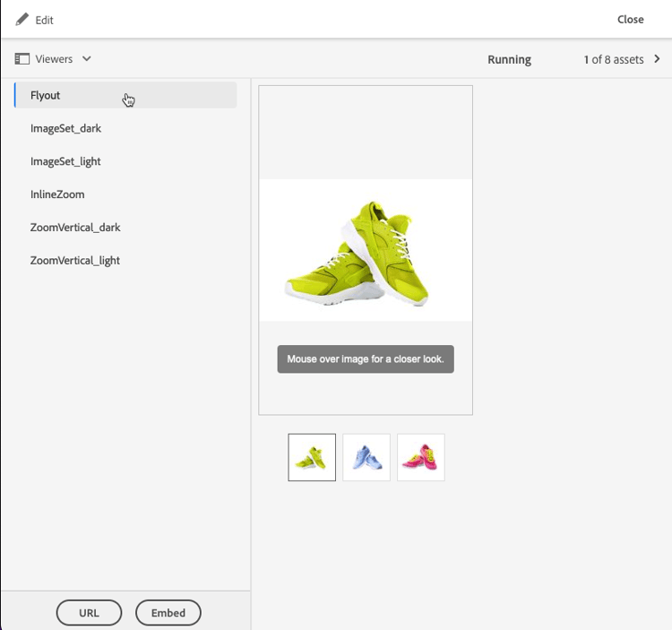
Task: Go to next asset with arrow
Action: pyautogui.click(x=657, y=59)
